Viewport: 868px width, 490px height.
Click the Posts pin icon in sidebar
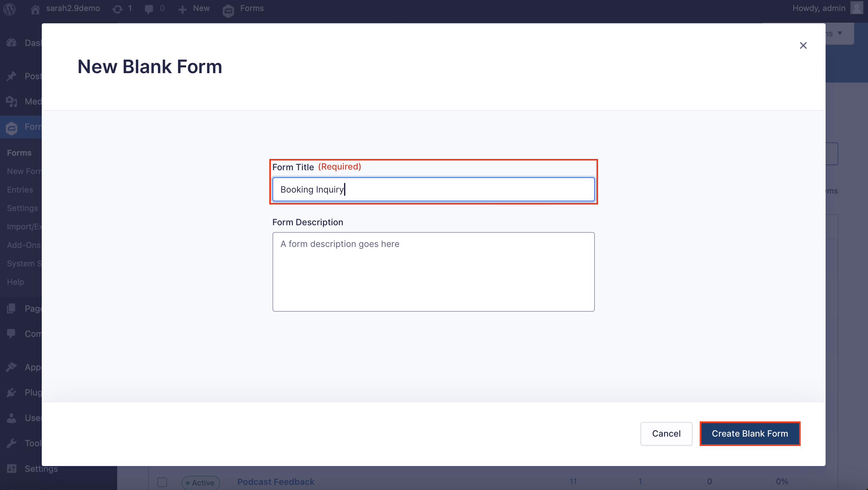11,76
